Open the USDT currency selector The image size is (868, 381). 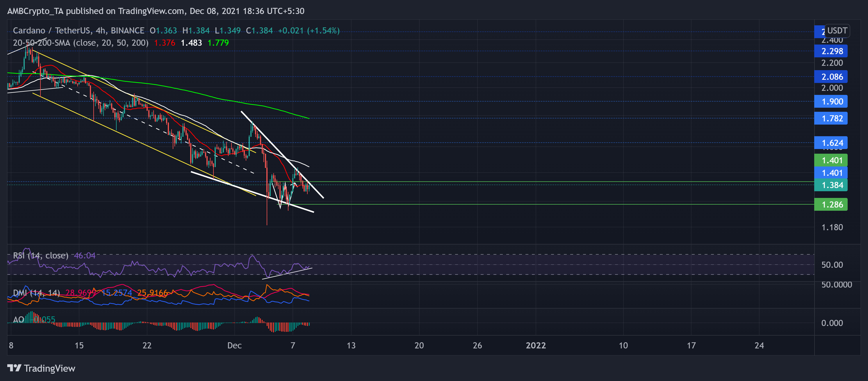tap(837, 31)
